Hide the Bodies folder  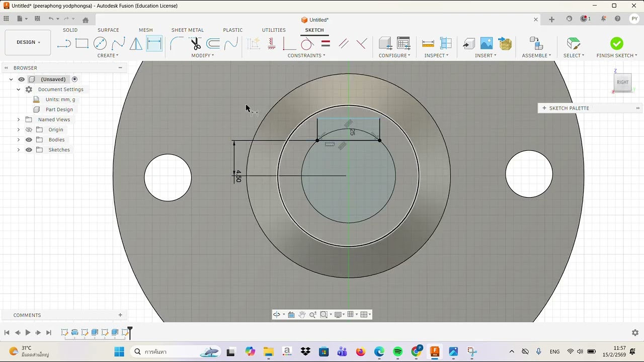pos(29,140)
